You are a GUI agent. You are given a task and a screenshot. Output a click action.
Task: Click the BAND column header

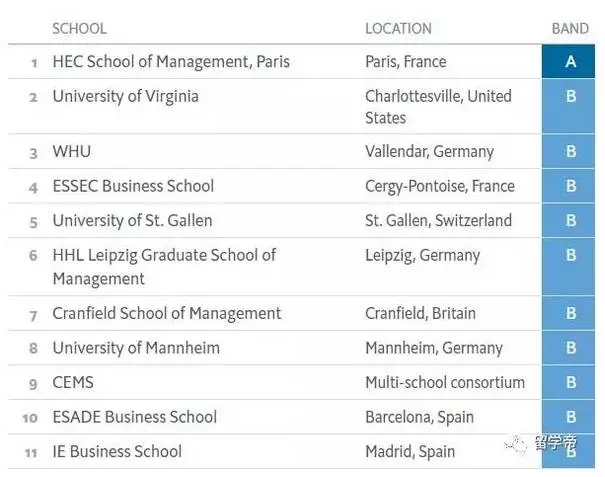click(x=570, y=28)
